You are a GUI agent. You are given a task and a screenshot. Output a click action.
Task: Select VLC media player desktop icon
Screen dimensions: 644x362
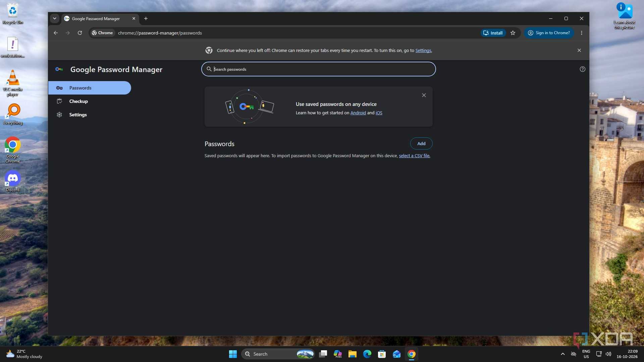pos(13,83)
